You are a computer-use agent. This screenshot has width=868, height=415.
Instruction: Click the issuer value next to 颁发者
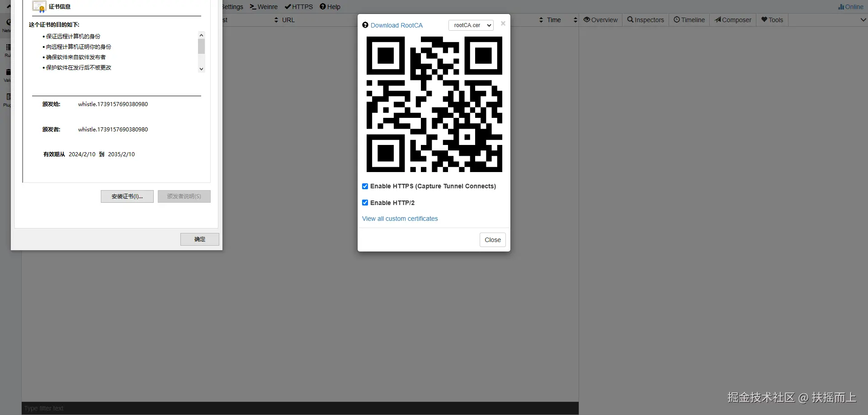pyautogui.click(x=113, y=130)
